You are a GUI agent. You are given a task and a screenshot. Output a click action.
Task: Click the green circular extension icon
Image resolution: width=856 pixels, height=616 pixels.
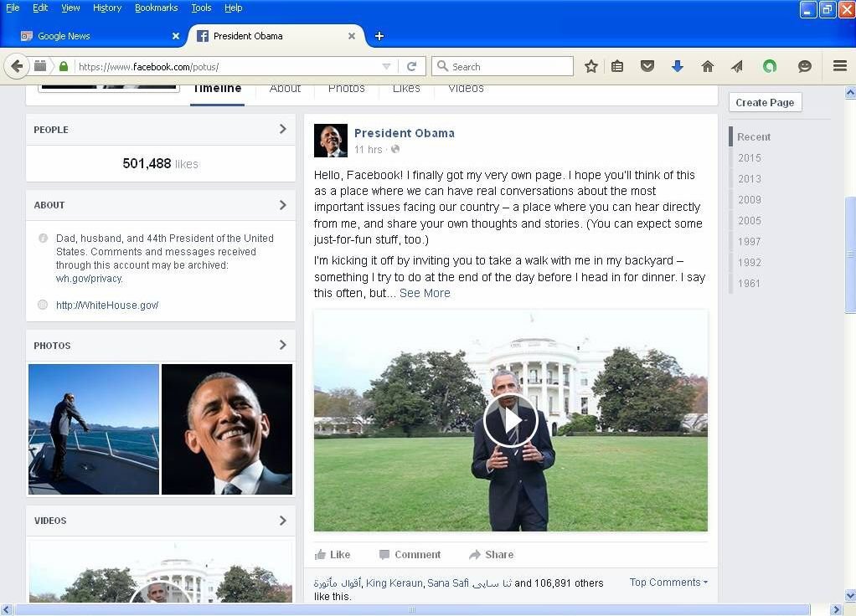[769, 67]
